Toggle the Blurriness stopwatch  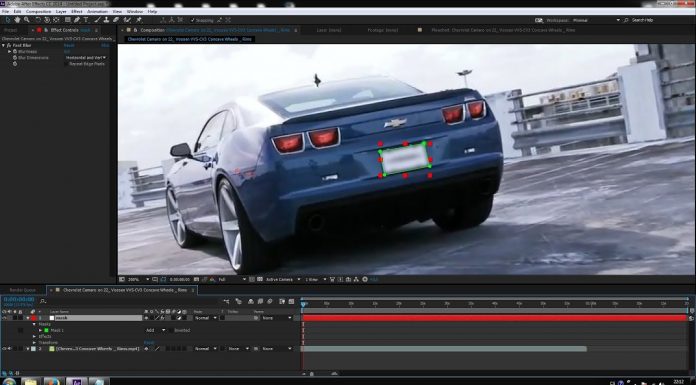(x=15, y=52)
